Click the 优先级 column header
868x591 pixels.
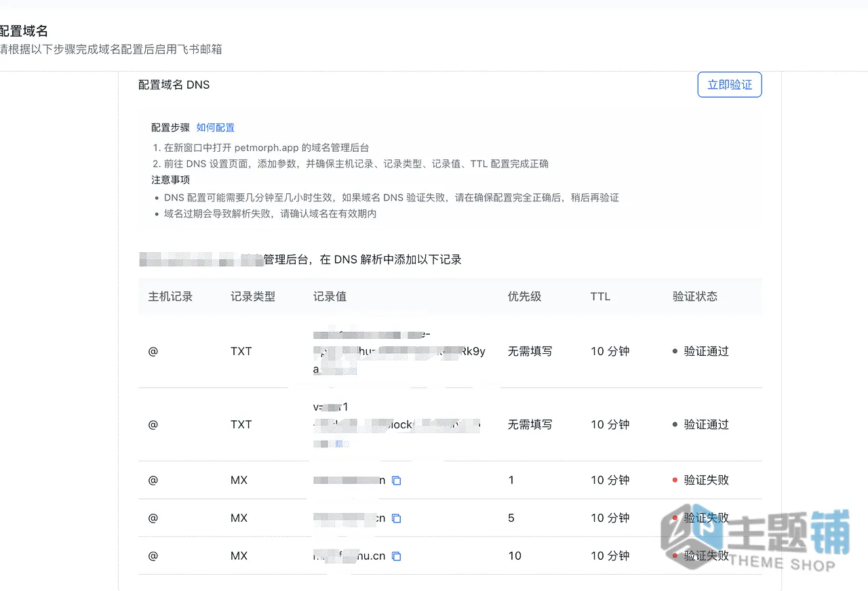(525, 296)
